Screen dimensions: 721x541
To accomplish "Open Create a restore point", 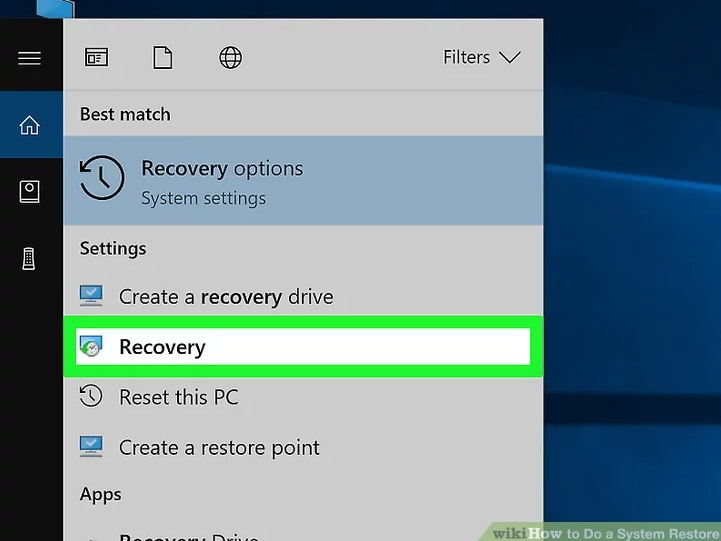I will tap(219, 447).
